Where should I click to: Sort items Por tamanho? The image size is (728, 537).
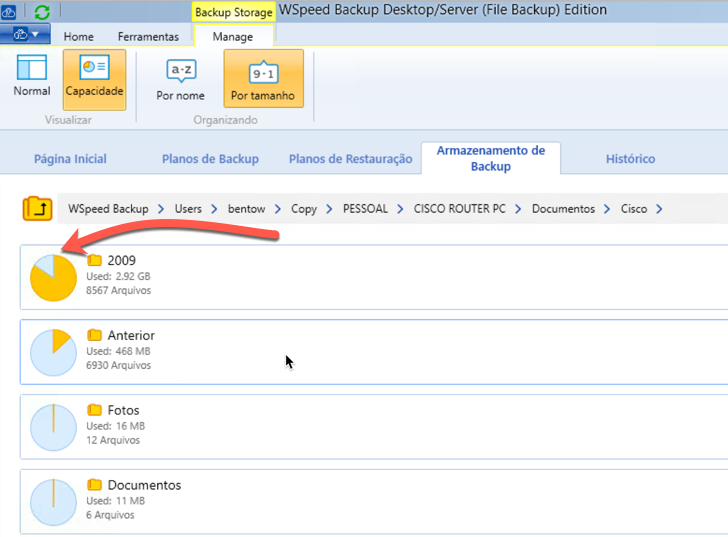click(x=263, y=79)
